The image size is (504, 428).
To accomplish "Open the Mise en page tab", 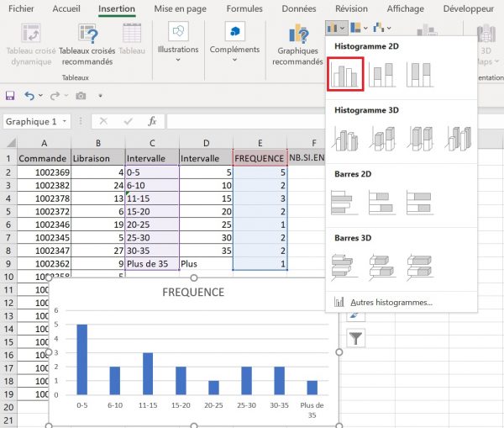I will click(x=181, y=8).
